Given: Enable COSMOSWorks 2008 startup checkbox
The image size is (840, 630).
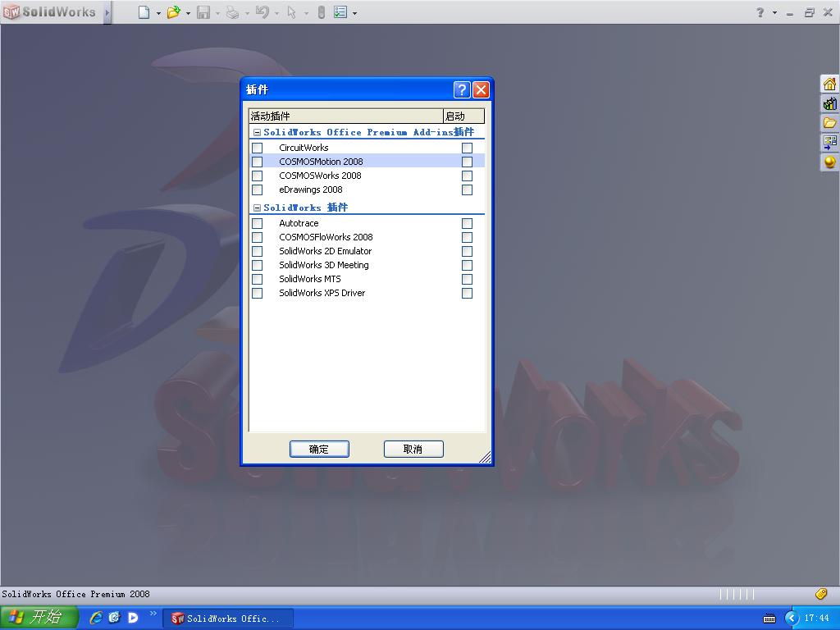Looking at the screenshot, I should (x=467, y=176).
